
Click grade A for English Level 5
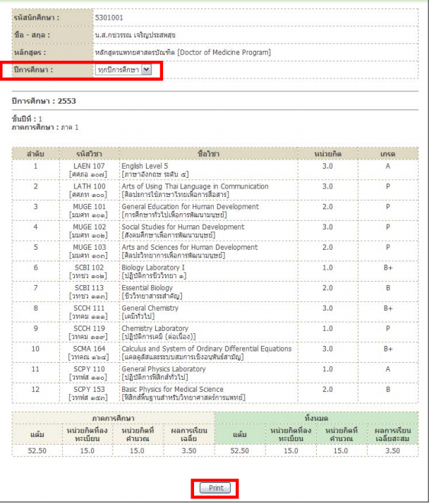click(388, 166)
